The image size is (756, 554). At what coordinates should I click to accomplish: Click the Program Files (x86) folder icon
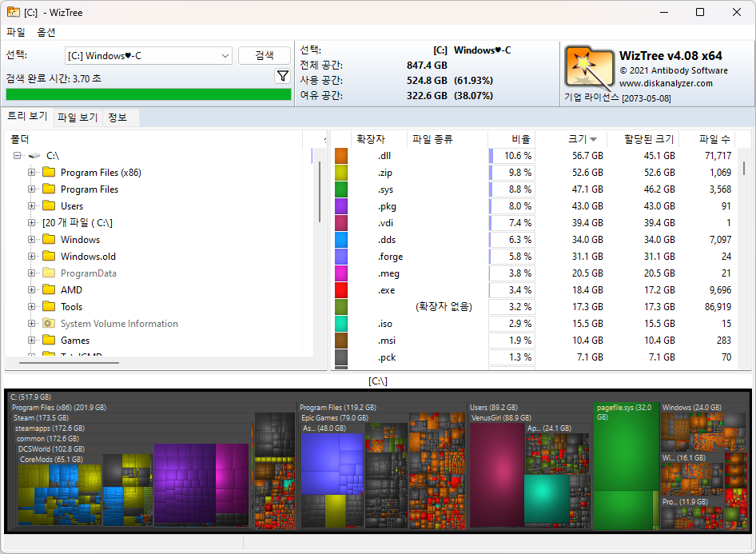pos(49,172)
